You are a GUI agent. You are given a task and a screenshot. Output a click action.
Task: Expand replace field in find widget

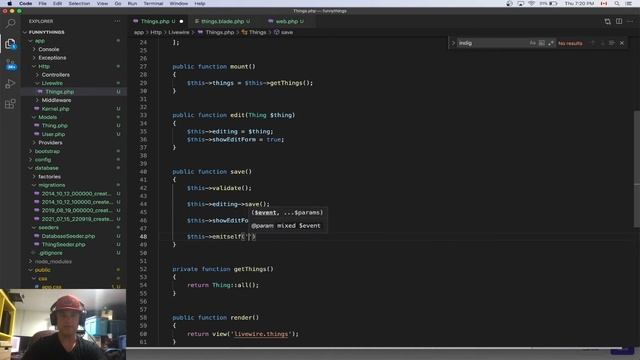(x=453, y=43)
